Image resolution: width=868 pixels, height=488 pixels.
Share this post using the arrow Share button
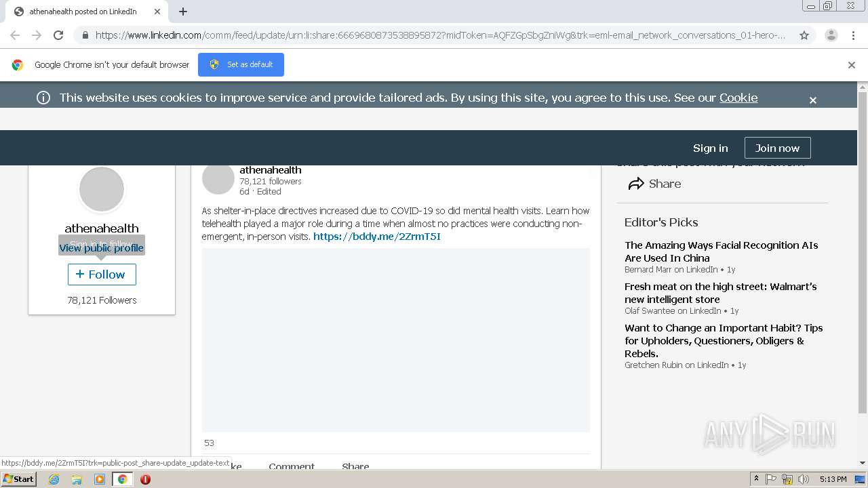[x=654, y=184]
